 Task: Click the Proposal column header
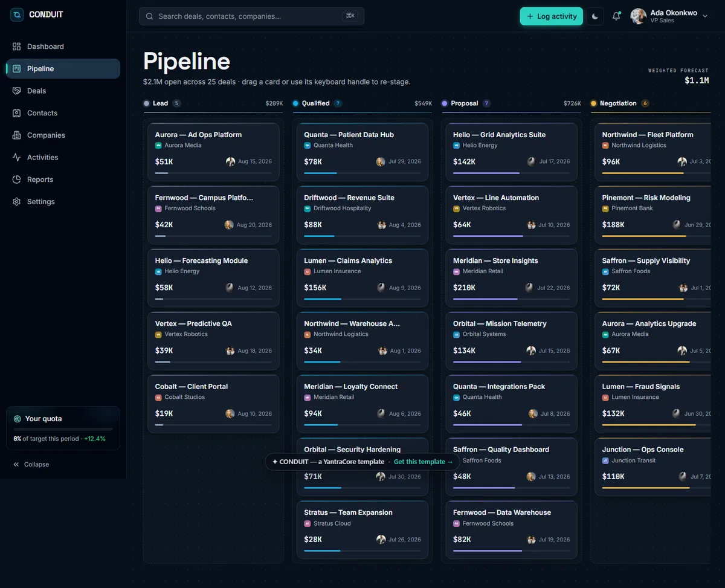point(511,103)
